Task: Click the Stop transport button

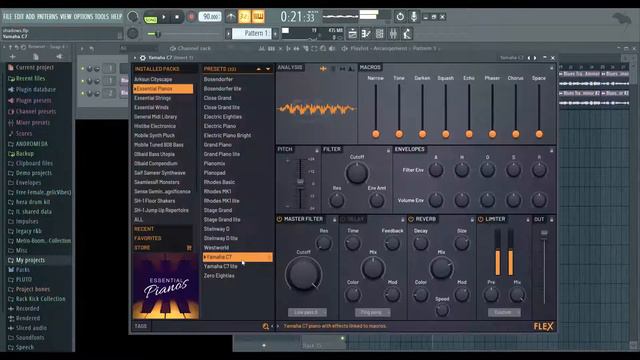Action: (177, 17)
